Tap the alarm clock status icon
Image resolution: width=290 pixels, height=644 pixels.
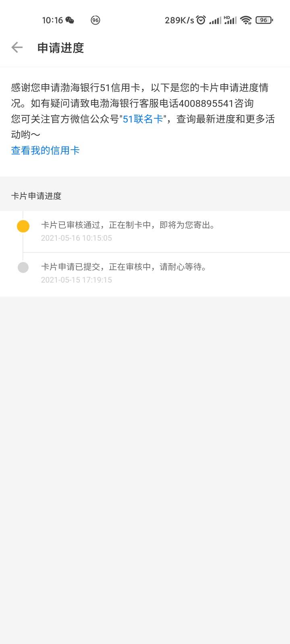coord(201,20)
